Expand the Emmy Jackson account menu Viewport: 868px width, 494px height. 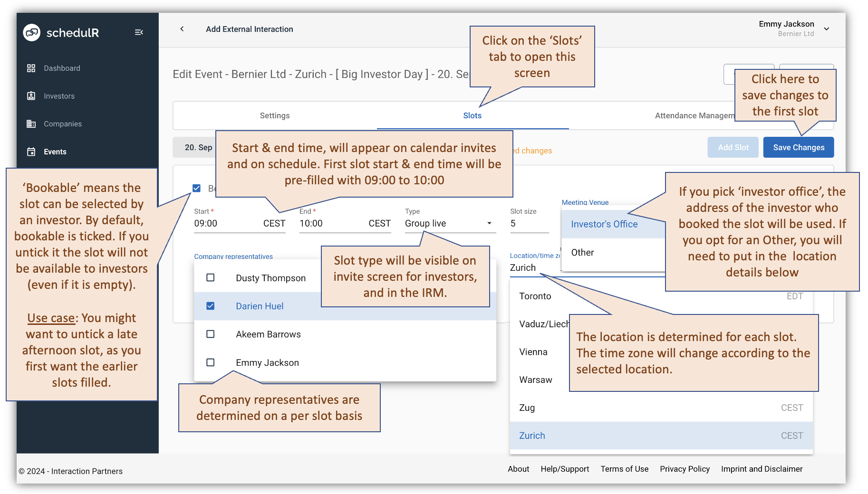click(827, 28)
